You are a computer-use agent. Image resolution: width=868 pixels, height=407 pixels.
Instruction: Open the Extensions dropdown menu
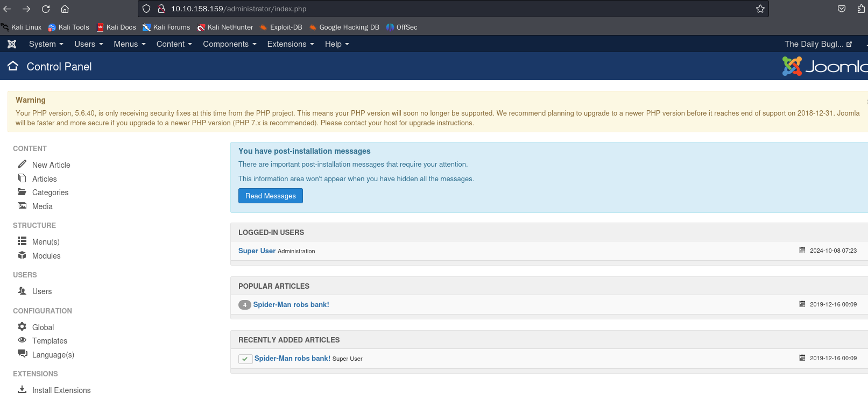(291, 44)
